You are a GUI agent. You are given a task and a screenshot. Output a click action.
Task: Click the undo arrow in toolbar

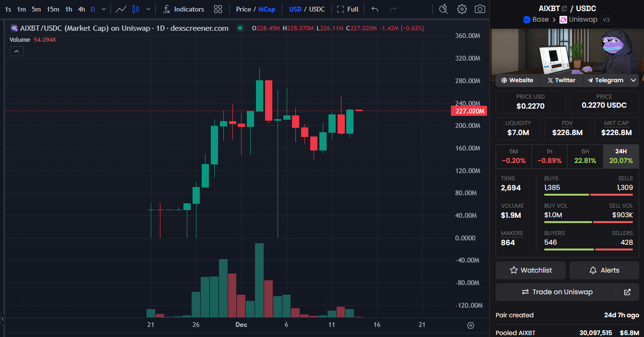coord(375,9)
